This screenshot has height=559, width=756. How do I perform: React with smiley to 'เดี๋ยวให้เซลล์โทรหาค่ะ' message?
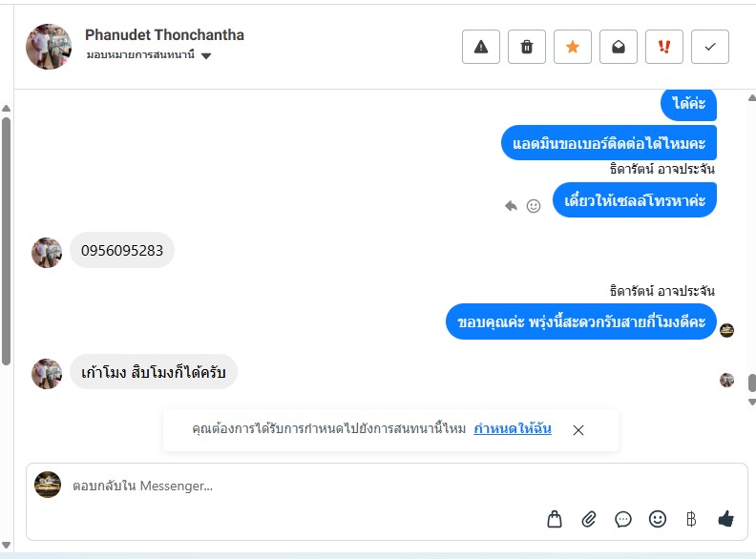coord(534,205)
